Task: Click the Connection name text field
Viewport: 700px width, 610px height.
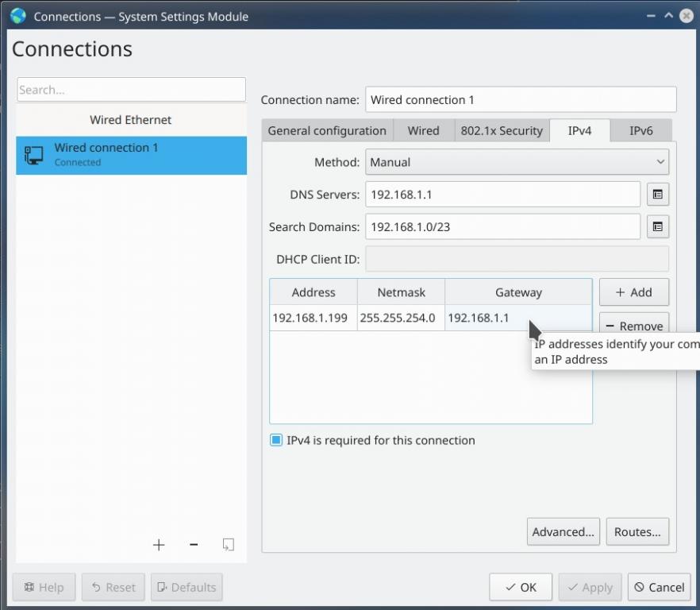Action: click(521, 100)
